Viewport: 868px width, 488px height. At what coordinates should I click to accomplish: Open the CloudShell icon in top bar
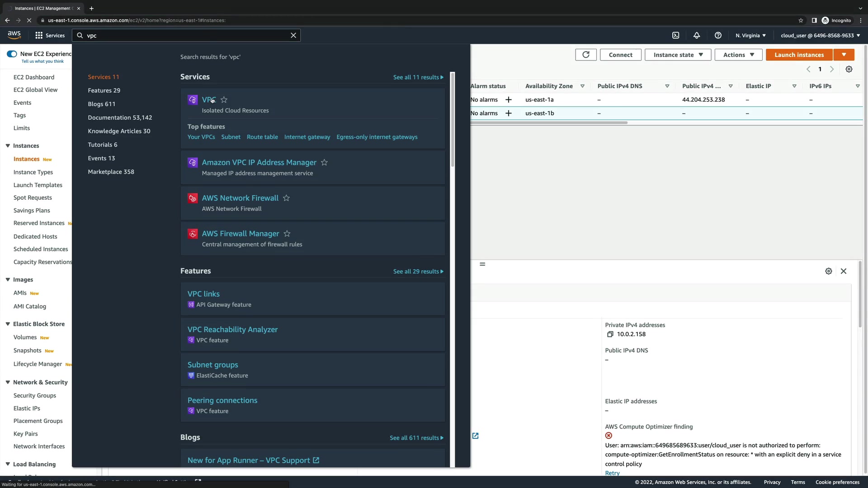[675, 35]
